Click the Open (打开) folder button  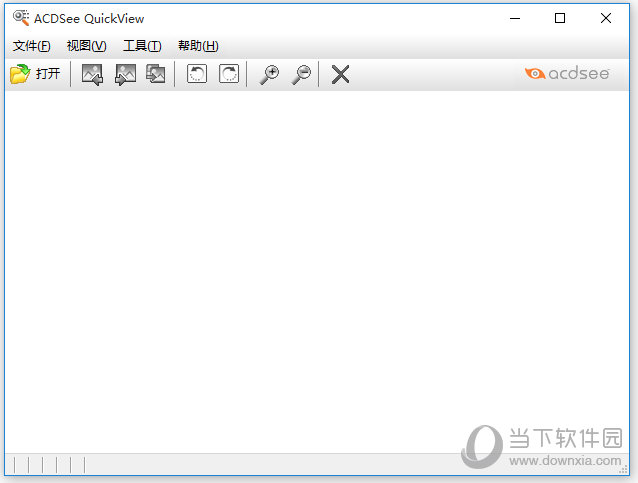click(x=36, y=74)
